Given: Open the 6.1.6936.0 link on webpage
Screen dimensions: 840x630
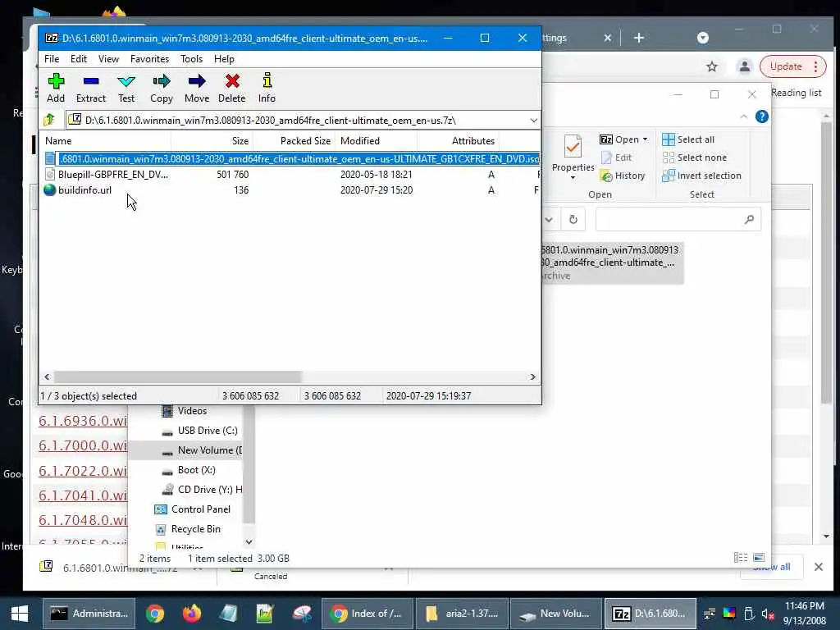Looking at the screenshot, I should tap(83, 421).
